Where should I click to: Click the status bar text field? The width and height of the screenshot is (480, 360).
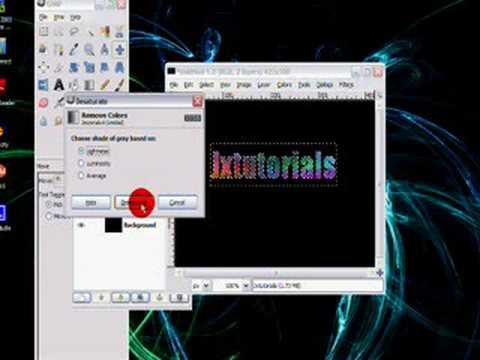[317, 286]
